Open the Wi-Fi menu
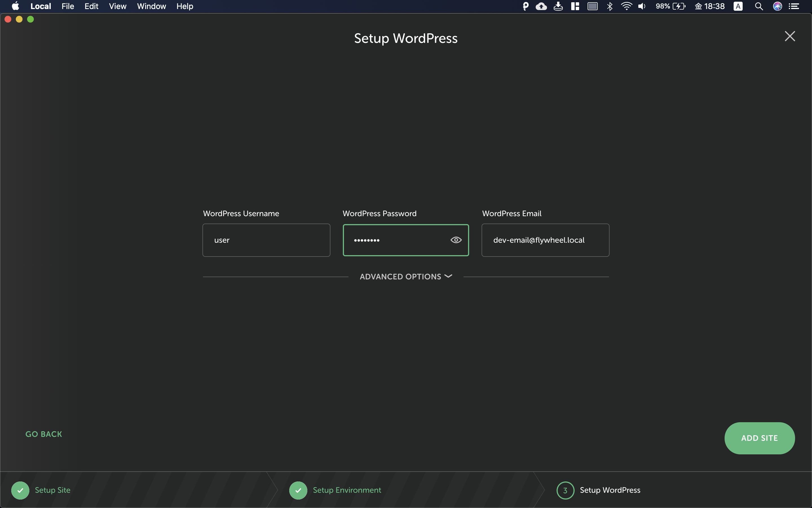The height and width of the screenshot is (508, 812). (x=626, y=6)
